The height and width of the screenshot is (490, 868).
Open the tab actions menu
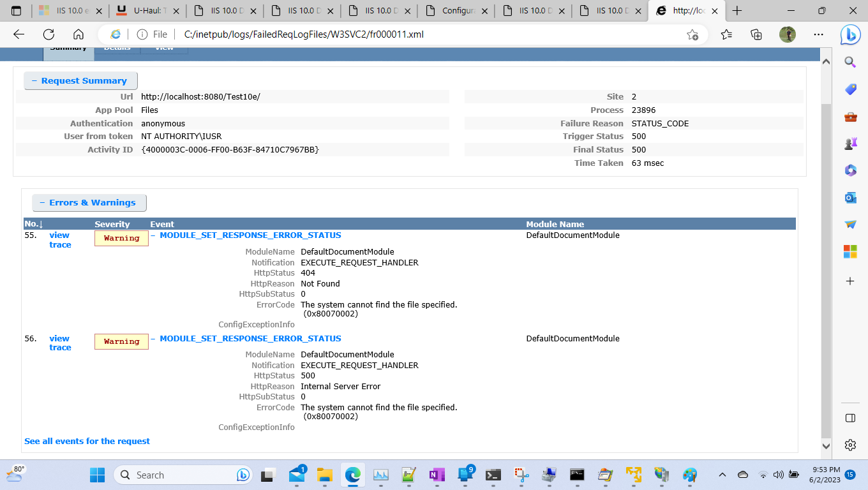(x=16, y=11)
